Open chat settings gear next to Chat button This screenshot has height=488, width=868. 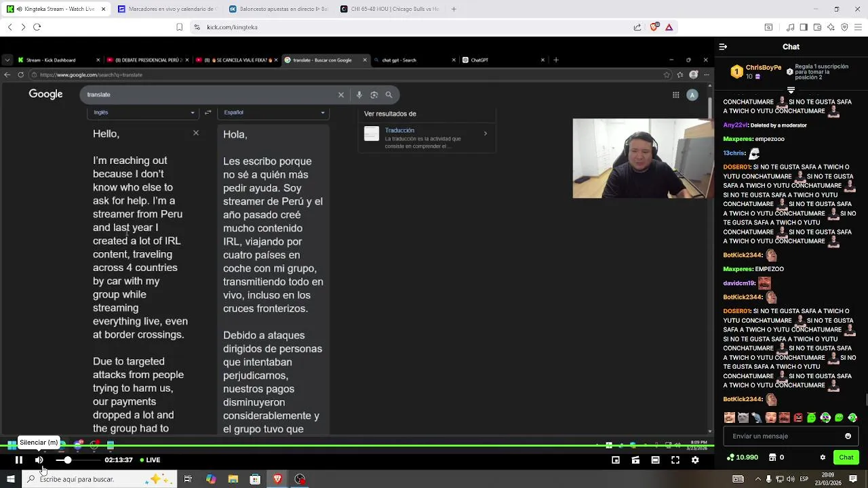point(823,457)
